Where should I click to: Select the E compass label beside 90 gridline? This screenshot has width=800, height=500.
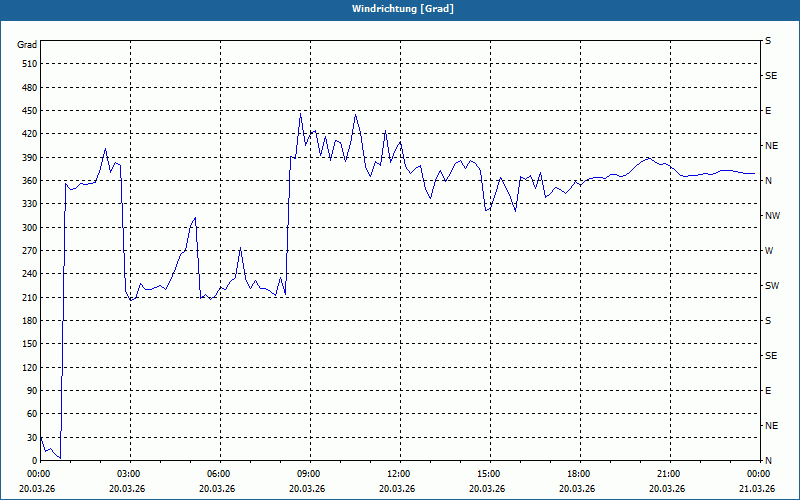point(768,391)
